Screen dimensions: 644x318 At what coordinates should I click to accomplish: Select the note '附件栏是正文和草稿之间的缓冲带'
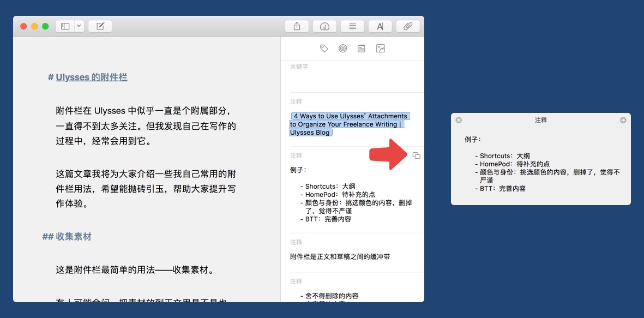click(x=340, y=256)
